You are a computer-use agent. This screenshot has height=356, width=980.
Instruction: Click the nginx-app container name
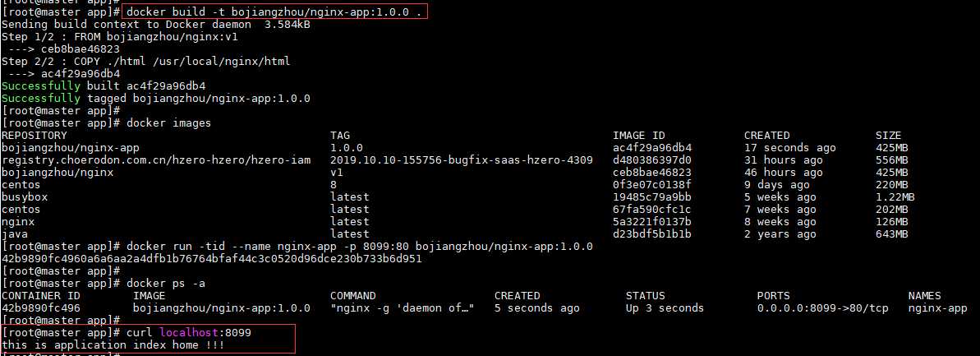click(x=937, y=308)
